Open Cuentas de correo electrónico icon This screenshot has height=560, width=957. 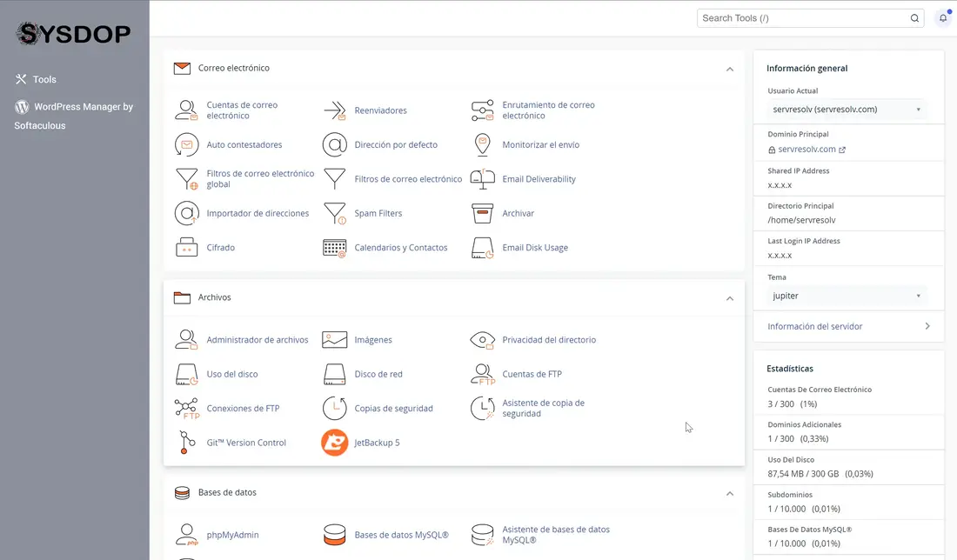(x=186, y=110)
